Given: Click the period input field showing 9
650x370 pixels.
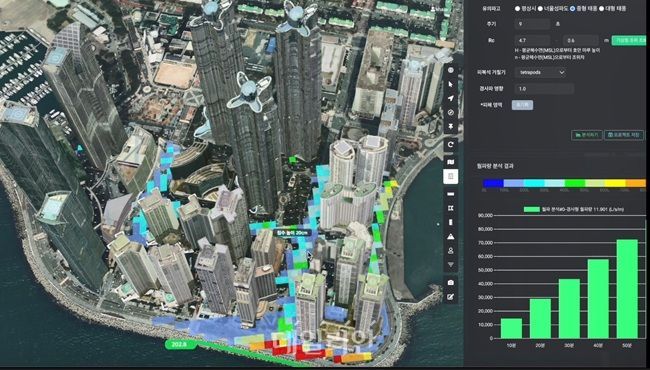Looking at the screenshot, I should click(532, 24).
